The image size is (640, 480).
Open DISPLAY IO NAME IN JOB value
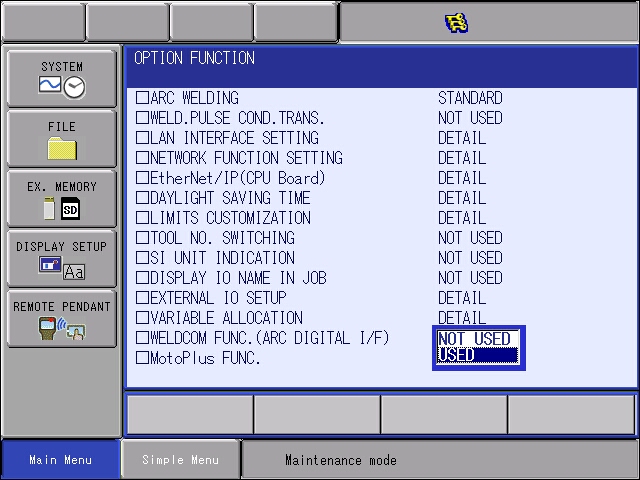tap(470, 278)
